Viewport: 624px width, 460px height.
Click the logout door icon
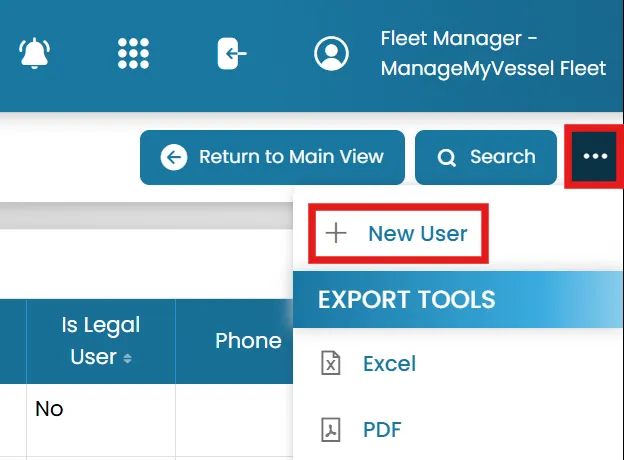[x=232, y=53]
